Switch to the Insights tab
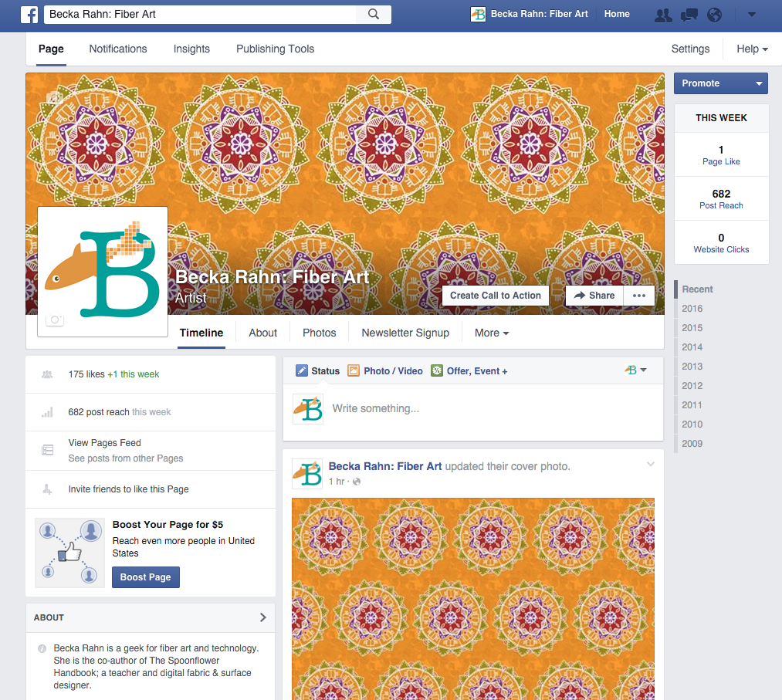Image resolution: width=782 pixels, height=700 pixels. [191, 49]
